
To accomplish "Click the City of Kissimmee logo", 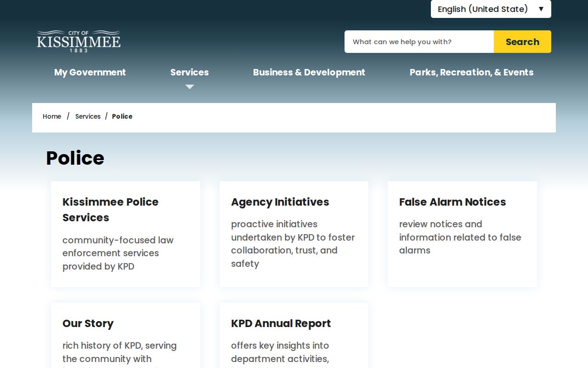I will [x=79, y=41].
